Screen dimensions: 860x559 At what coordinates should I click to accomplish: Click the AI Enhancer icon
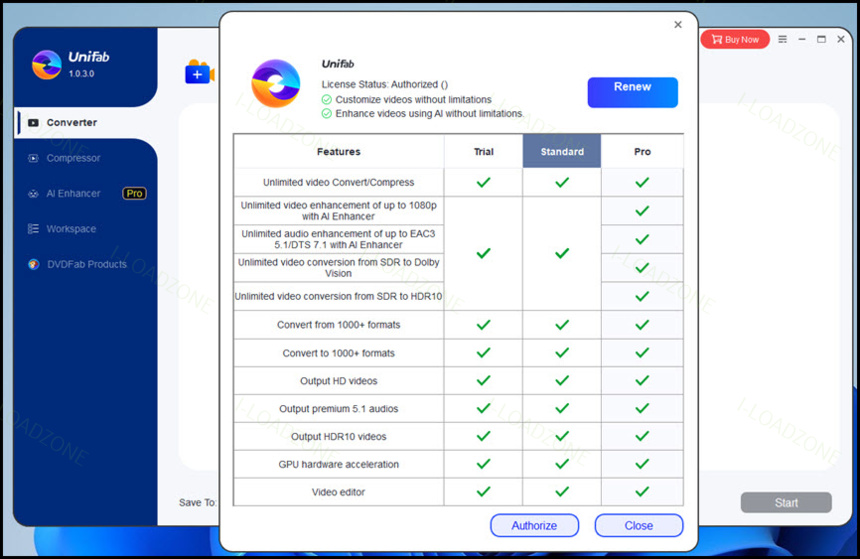[x=33, y=194]
